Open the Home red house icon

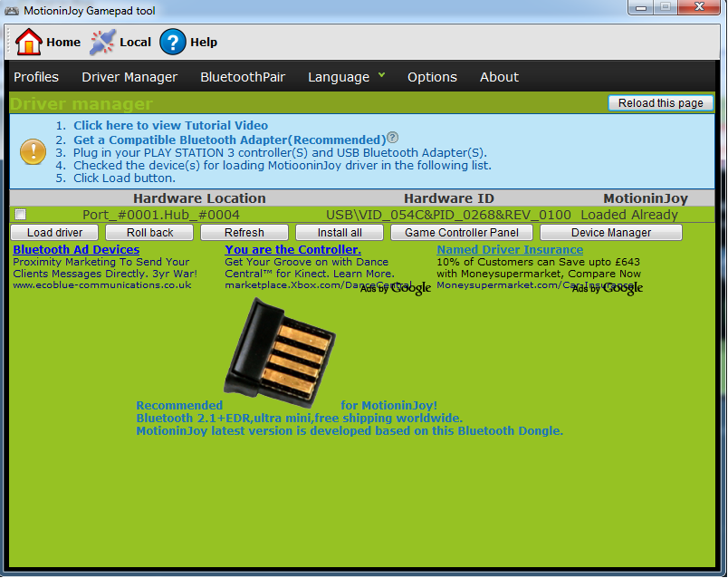28,42
